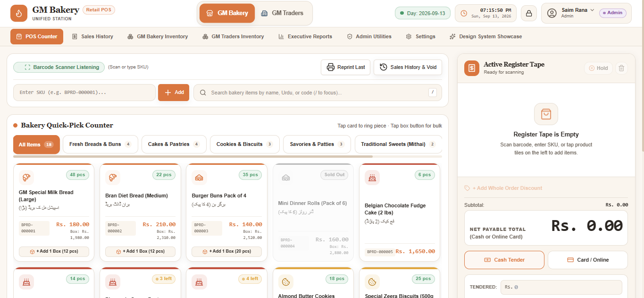This screenshot has height=298, width=644.
Task: Click the cake icon on Belgian Chocolate Fudge Cake
Action: pyautogui.click(x=372, y=178)
